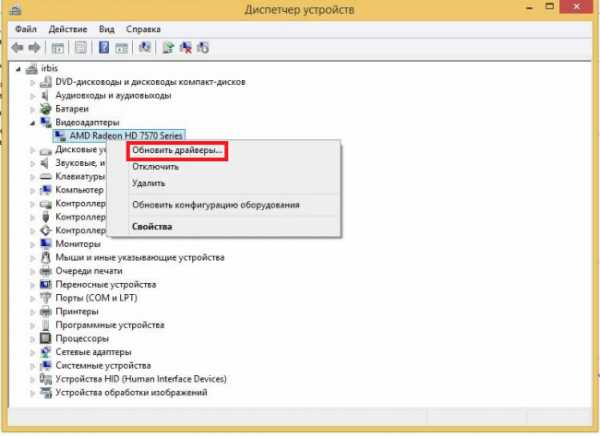600x436 pixels.
Task: Collapse the Видеоадаптеры tree node
Action: tap(33, 122)
